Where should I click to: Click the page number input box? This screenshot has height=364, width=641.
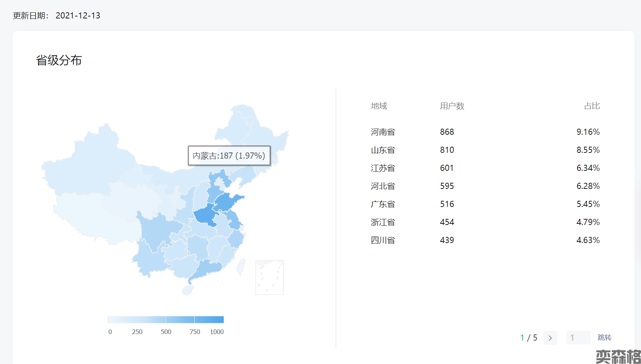pos(578,338)
